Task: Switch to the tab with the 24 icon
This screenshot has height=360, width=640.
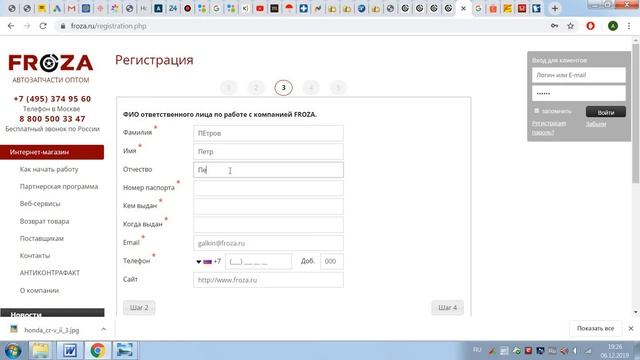Action: [x=173, y=8]
